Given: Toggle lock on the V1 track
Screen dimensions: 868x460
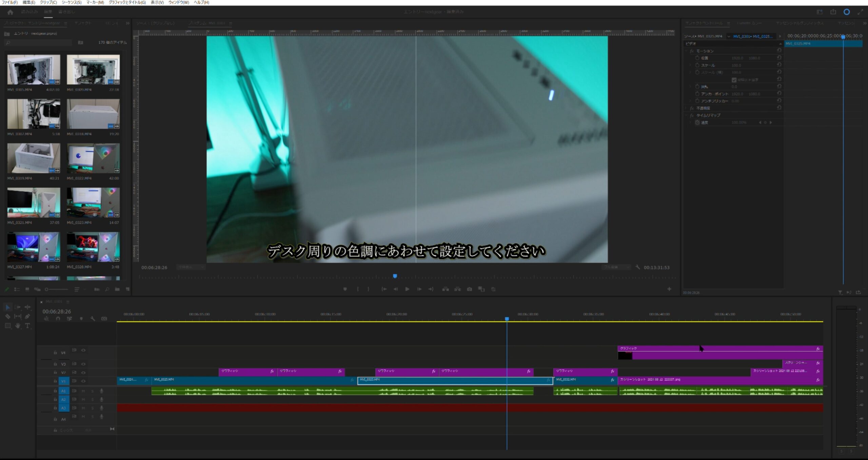Looking at the screenshot, I should coord(55,381).
